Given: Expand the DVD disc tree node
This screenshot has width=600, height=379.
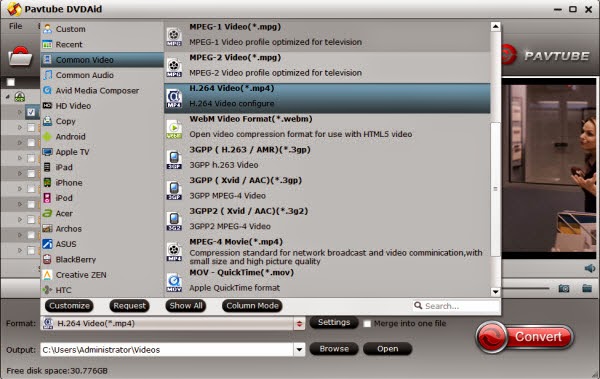Looking at the screenshot, I should point(8,97).
